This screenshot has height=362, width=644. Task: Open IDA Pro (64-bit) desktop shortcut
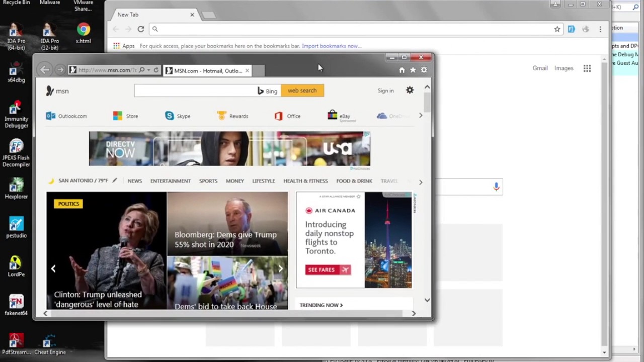point(16,36)
